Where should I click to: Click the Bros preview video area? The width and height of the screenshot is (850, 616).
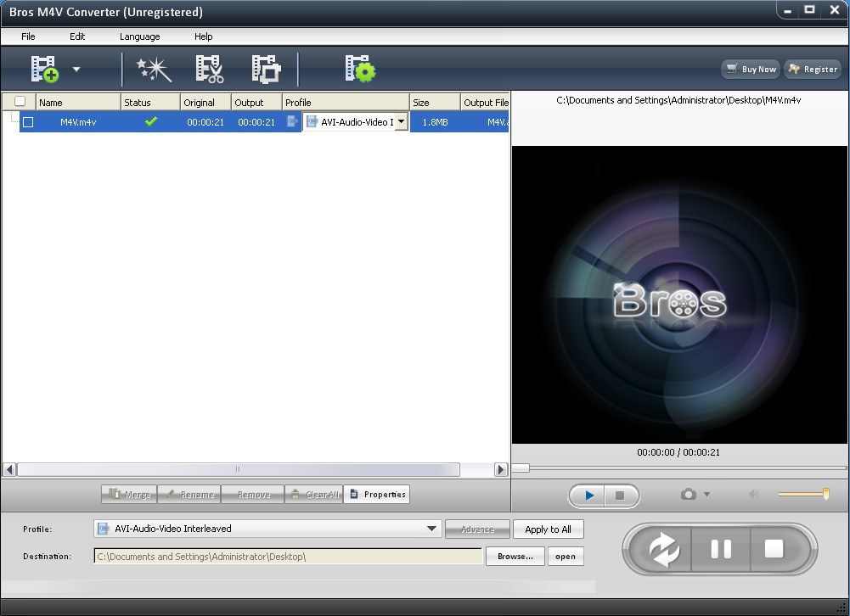pyautogui.click(x=680, y=294)
